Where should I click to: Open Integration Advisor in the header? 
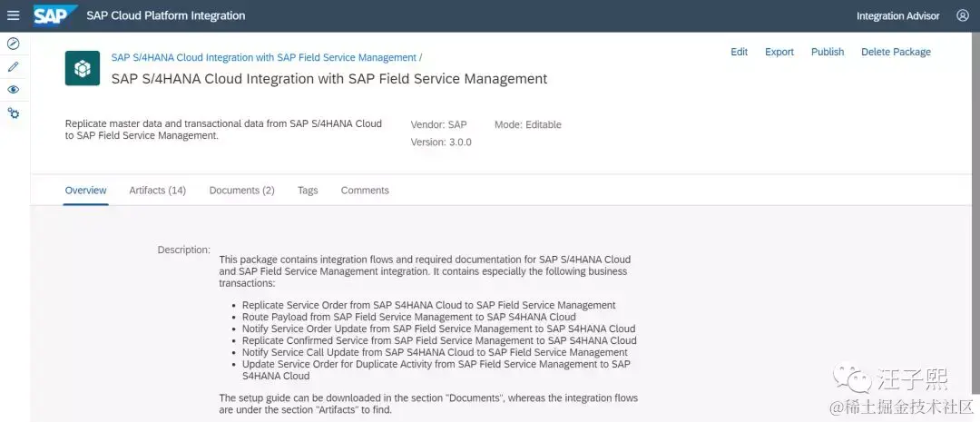(x=897, y=15)
